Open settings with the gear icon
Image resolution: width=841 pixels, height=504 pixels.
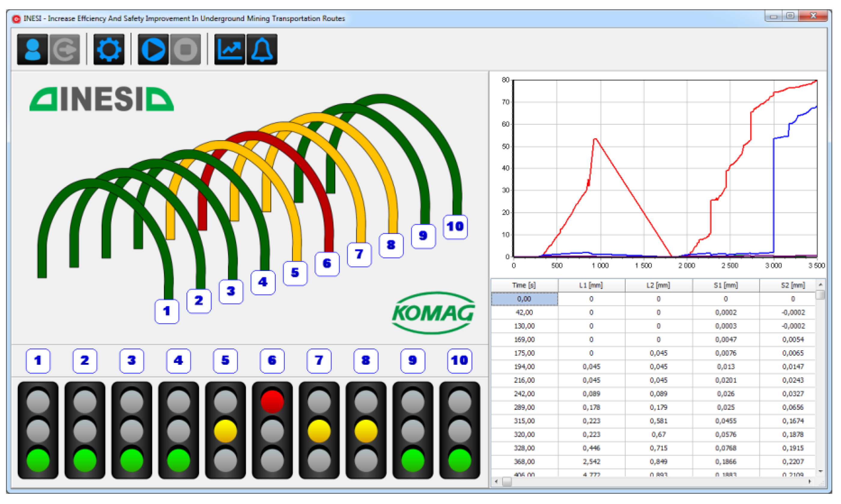108,50
